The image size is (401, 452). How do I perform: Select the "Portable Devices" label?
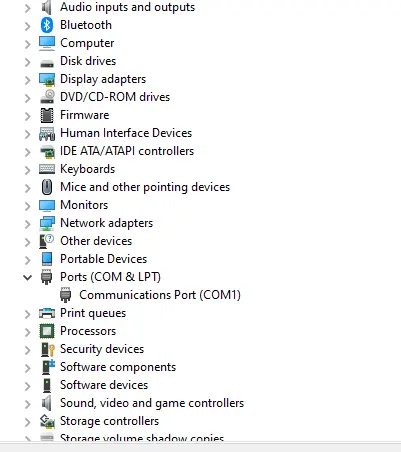[x=104, y=259]
